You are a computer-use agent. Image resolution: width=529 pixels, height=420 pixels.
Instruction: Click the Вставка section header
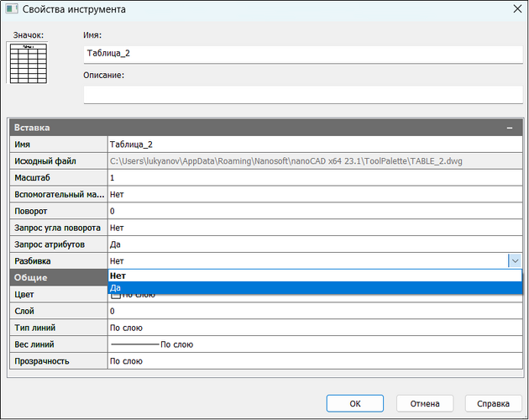click(x=266, y=128)
